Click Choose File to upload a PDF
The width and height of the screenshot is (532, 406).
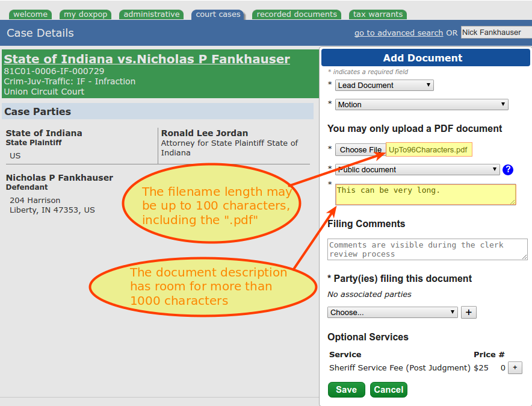(360, 149)
